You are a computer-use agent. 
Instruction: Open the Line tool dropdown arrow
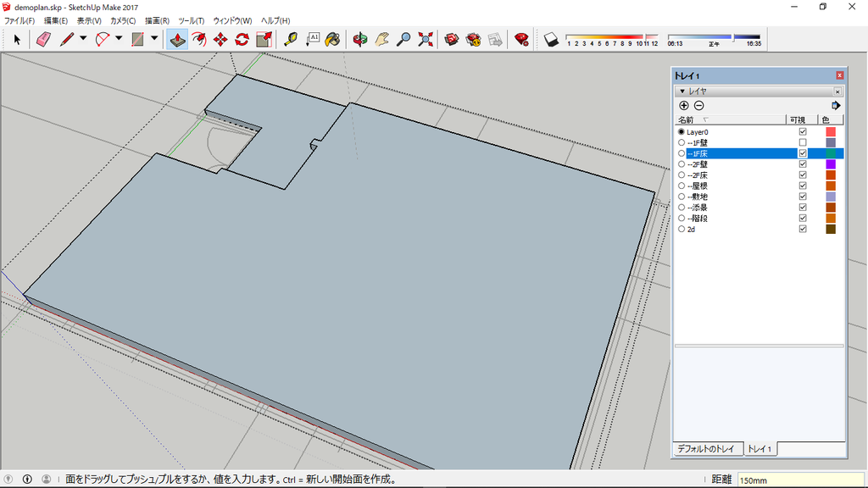83,39
